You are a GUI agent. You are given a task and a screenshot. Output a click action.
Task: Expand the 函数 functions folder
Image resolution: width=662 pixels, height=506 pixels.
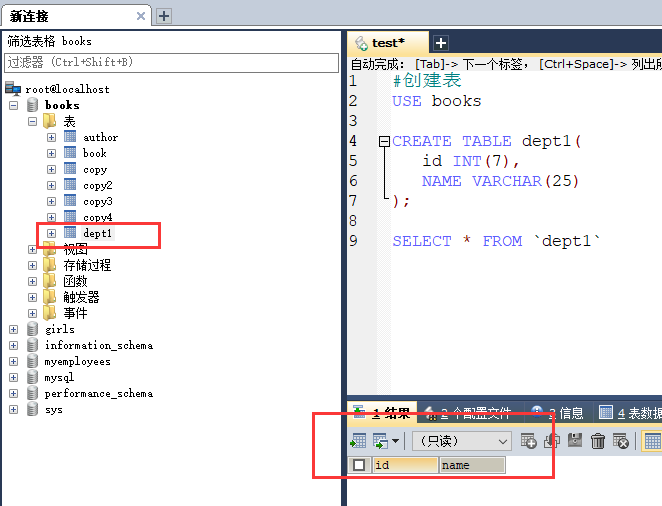[x=33, y=281]
